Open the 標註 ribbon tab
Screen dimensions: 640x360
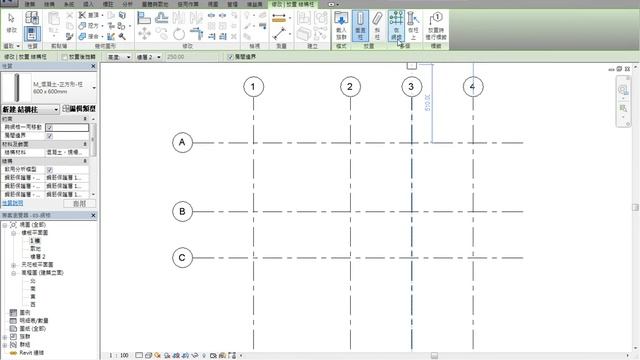pyautogui.click(x=108, y=4)
